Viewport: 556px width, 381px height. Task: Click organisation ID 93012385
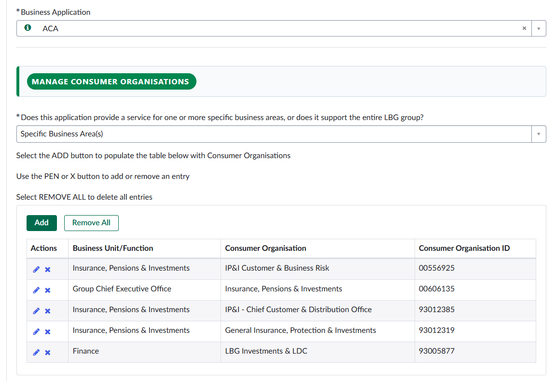click(x=437, y=309)
